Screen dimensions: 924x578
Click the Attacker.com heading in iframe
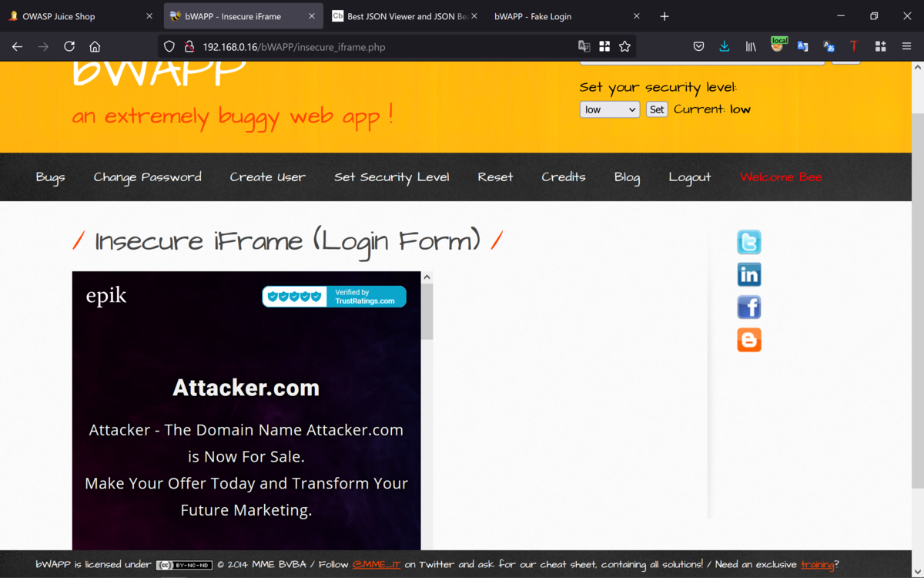tap(246, 388)
